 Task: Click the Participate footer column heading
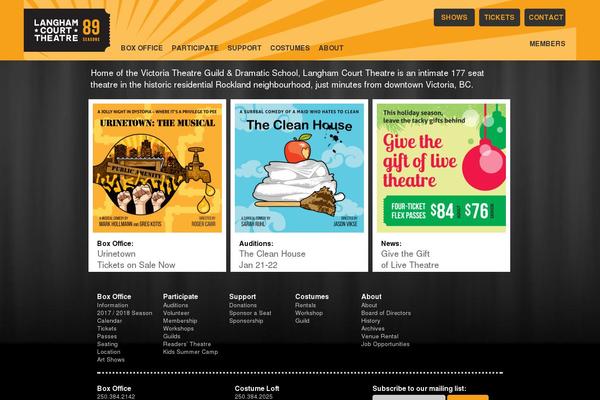click(180, 297)
